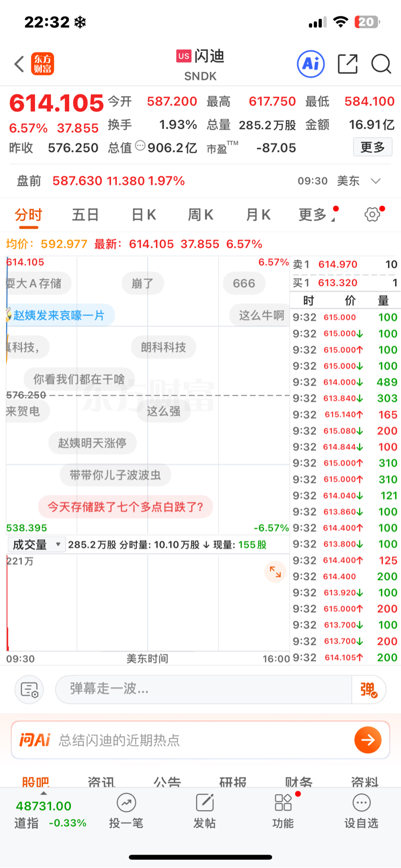Expand the volume chart fullscreen icon

275,572
